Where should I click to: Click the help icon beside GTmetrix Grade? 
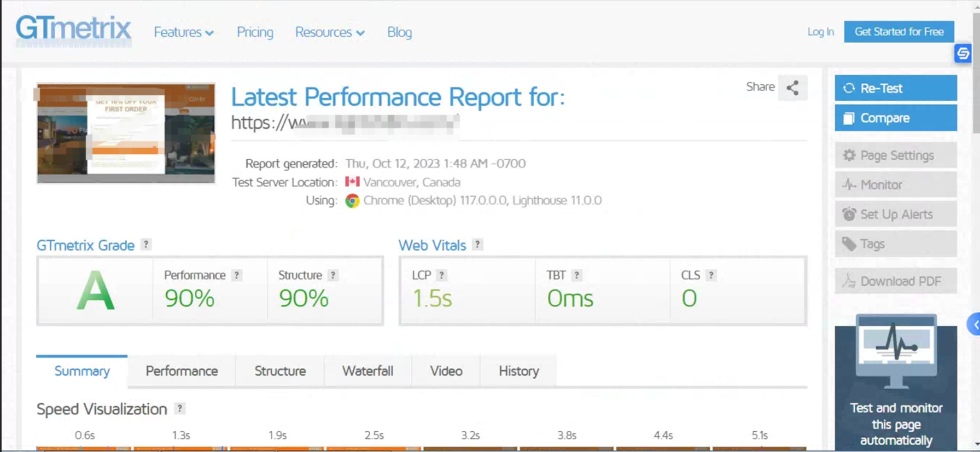(146, 245)
